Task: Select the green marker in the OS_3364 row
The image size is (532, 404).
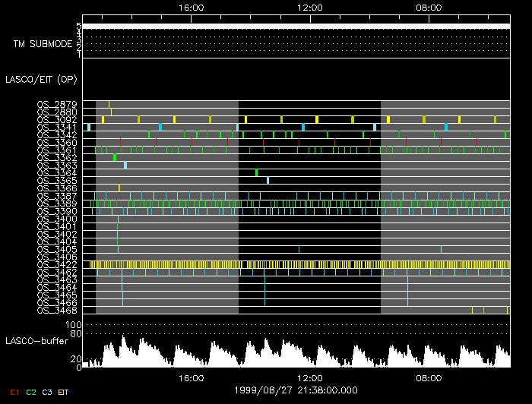Action: pyautogui.click(x=256, y=172)
